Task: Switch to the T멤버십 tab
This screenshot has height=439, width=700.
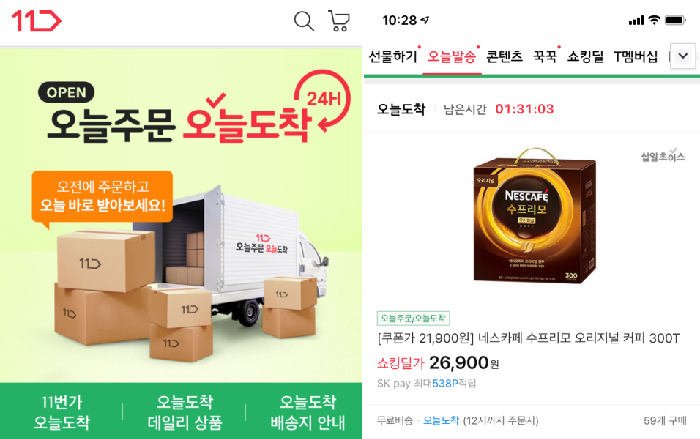Action: (636, 57)
